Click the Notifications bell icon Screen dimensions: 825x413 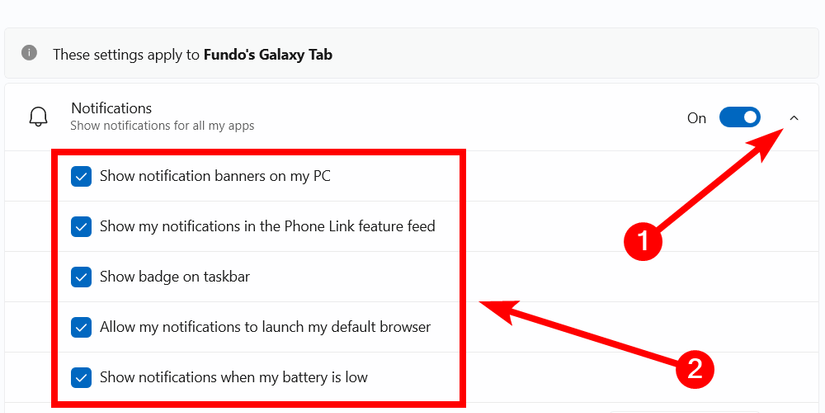[x=38, y=117]
